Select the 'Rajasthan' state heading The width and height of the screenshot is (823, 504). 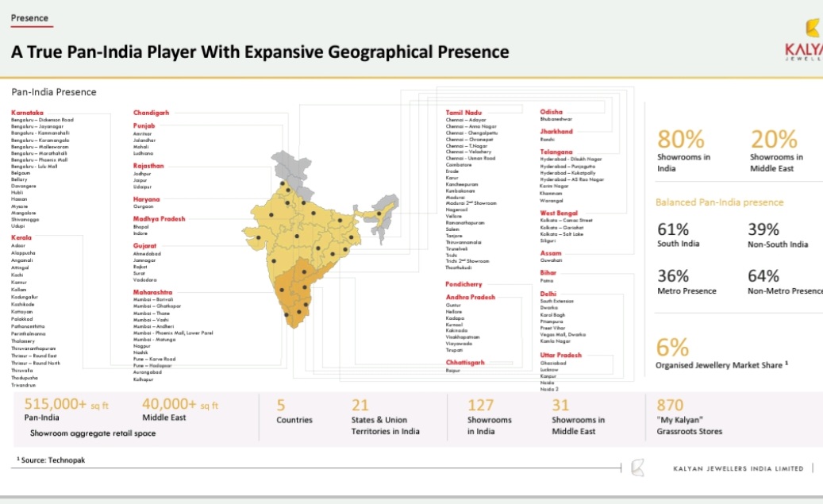pyautogui.click(x=148, y=166)
